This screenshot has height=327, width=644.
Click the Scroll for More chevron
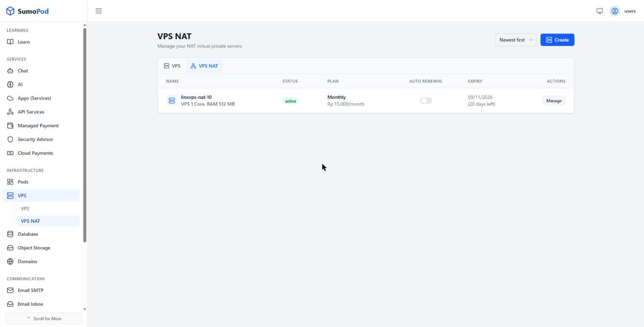[x=28, y=318]
